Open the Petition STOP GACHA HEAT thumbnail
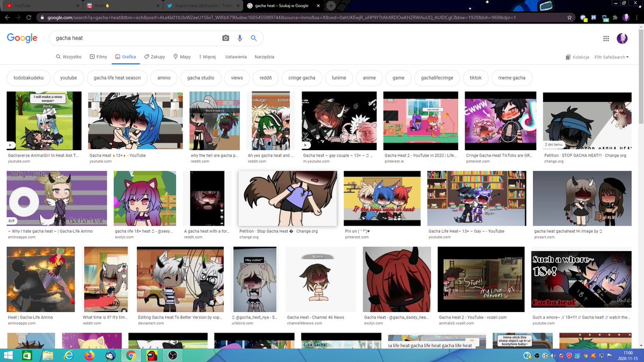The width and height of the screenshot is (644, 362). coord(587,121)
